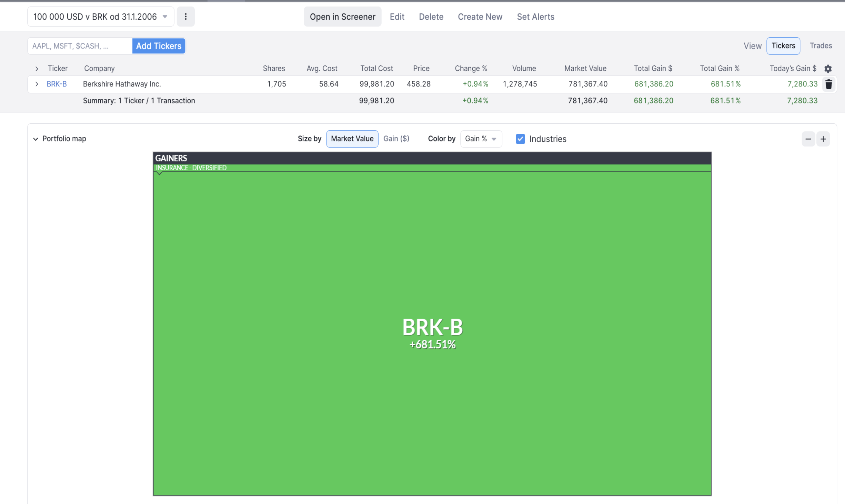Viewport: 845px width, 504px height.
Task: Edit the portfolio
Action: [x=397, y=16]
